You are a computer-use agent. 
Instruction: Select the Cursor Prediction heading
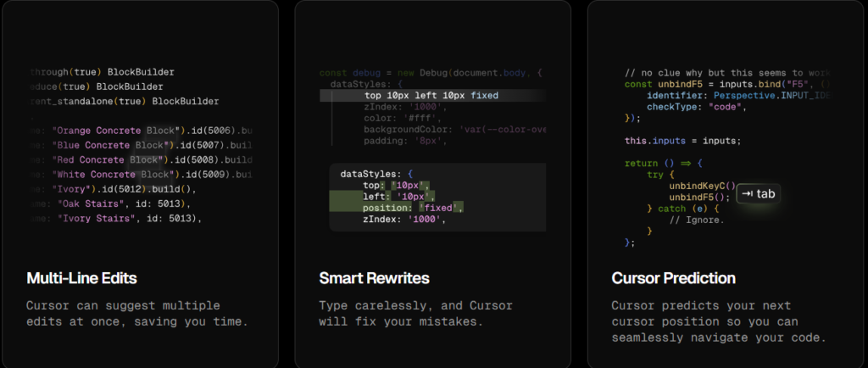pyautogui.click(x=673, y=278)
